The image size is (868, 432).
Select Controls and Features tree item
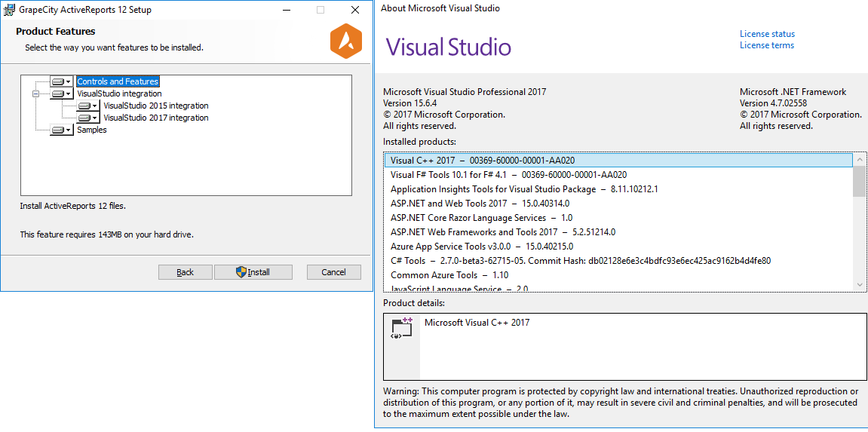pyautogui.click(x=118, y=81)
